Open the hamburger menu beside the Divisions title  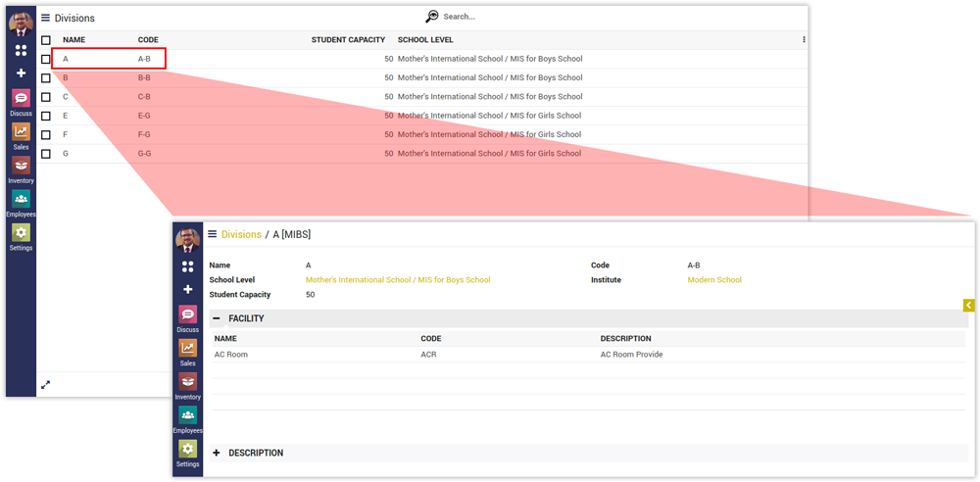[45, 18]
